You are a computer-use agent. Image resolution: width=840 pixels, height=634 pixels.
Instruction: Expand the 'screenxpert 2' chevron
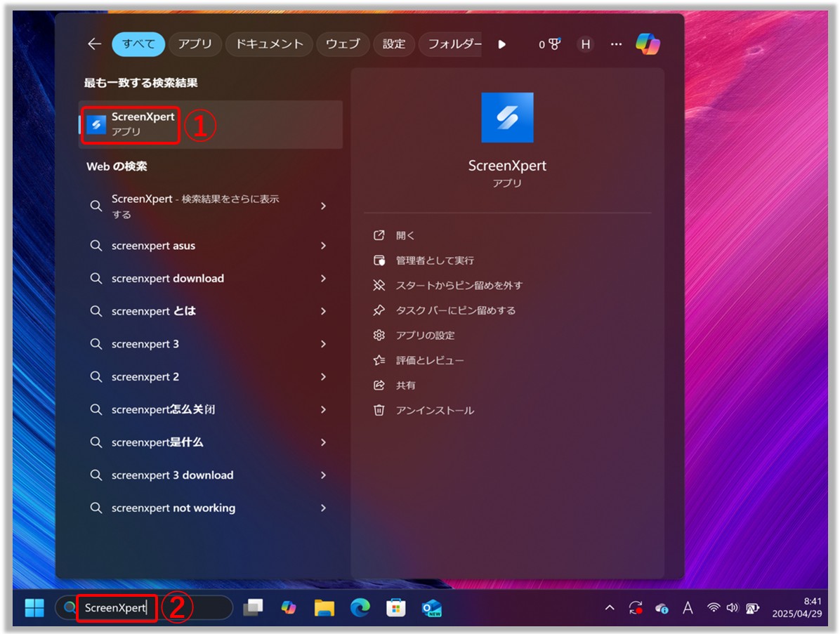[323, 377]
